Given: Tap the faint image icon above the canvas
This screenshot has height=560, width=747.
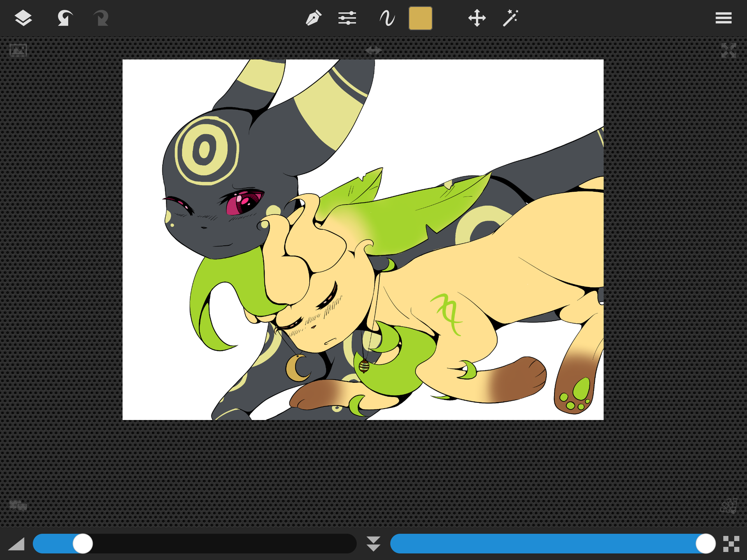Looking at the screenshot, I should pos(18,51).
